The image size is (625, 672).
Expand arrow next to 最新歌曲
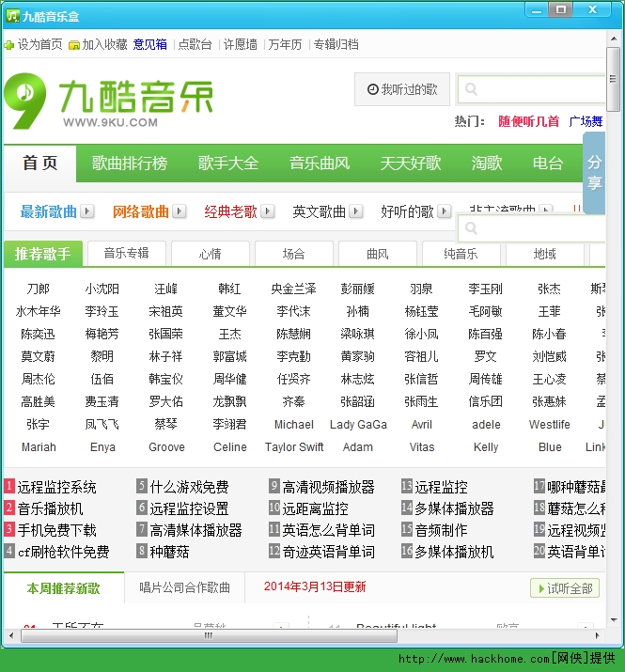click(87, 211)
